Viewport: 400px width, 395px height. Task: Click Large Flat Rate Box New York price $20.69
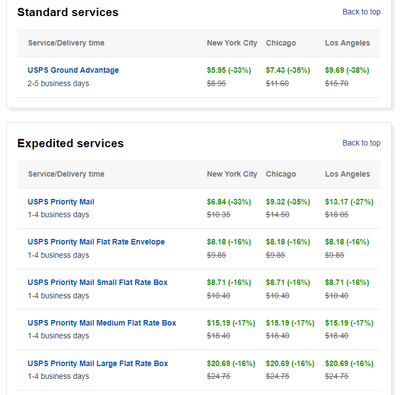click(x=231, y=363)
